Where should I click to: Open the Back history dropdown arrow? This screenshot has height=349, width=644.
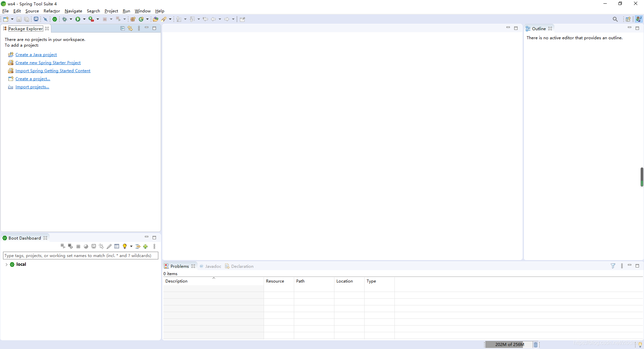coord(220,19)
